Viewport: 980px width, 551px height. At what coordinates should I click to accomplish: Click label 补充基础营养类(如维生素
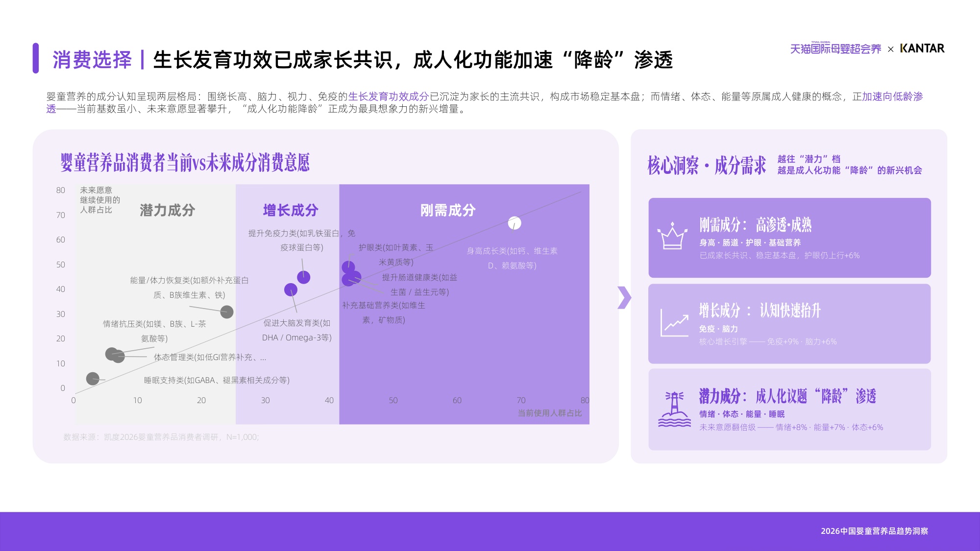(384, 312)
